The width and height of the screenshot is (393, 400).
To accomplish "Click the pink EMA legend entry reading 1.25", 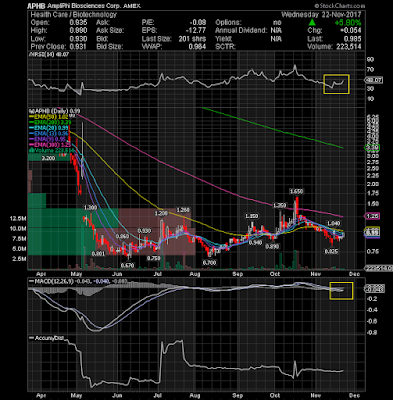I will click(x=50, y=145).
